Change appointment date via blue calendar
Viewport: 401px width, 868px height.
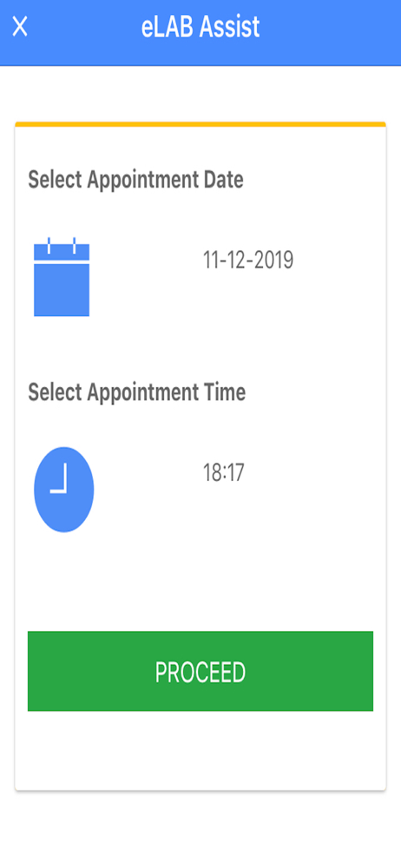62,277
